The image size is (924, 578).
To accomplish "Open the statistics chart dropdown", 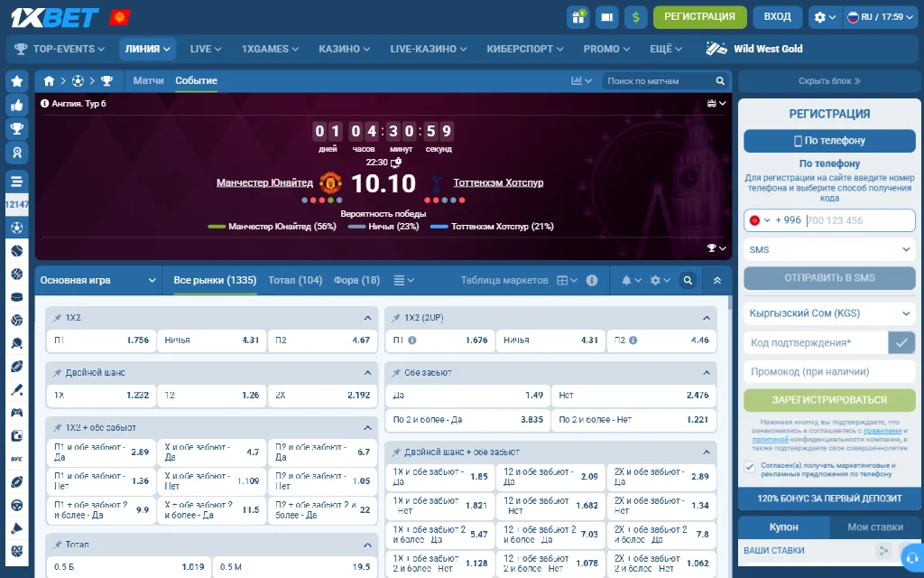I will [x=582, y=80].
